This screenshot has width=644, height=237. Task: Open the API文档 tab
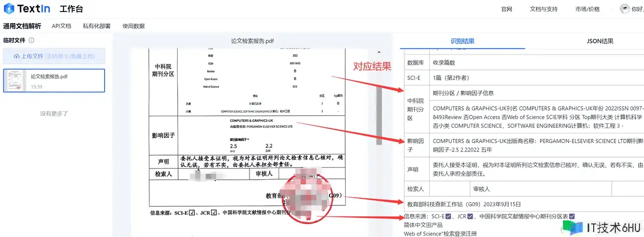click(x=61, y=26)
